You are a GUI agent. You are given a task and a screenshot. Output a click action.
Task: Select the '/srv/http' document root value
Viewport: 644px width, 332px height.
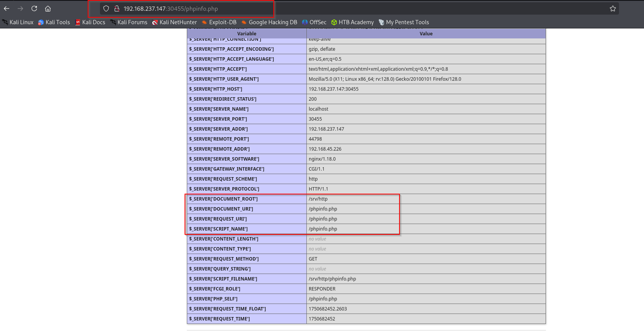pos(318,199)
